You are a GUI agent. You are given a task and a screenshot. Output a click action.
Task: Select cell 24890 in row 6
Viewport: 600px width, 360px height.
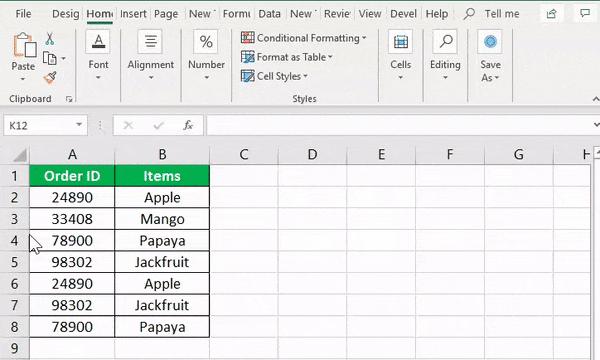pyautogui.click(x=72, y=284)
